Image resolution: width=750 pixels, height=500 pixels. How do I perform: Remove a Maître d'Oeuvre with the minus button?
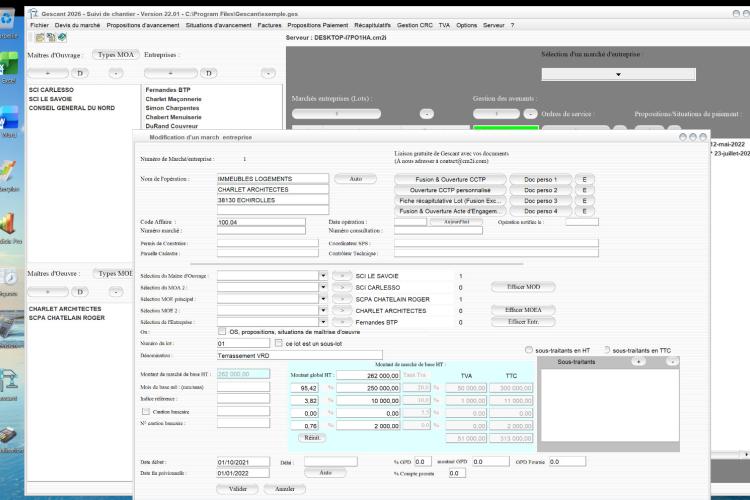(116, 292)
